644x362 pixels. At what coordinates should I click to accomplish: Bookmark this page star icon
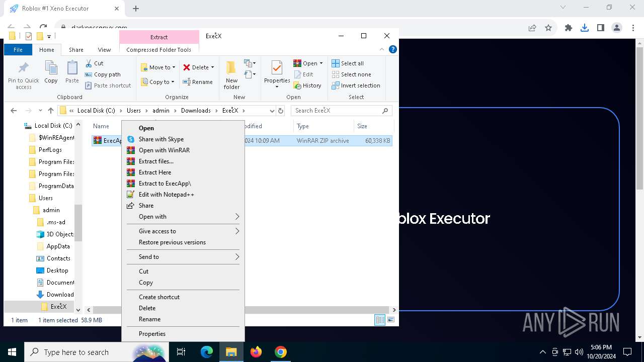pyautogui.click(x=548, y=28)
